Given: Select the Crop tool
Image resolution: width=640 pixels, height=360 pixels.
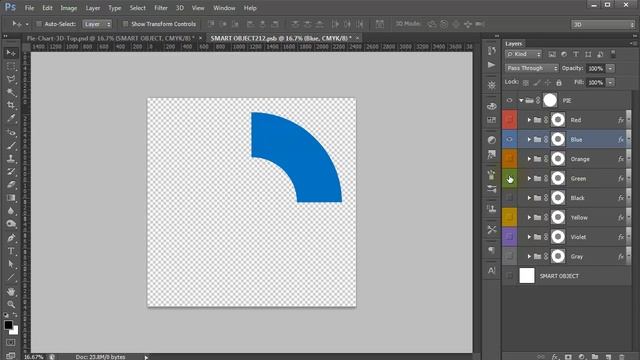Looking at the screenshot, I should click(x=11, y=105).
